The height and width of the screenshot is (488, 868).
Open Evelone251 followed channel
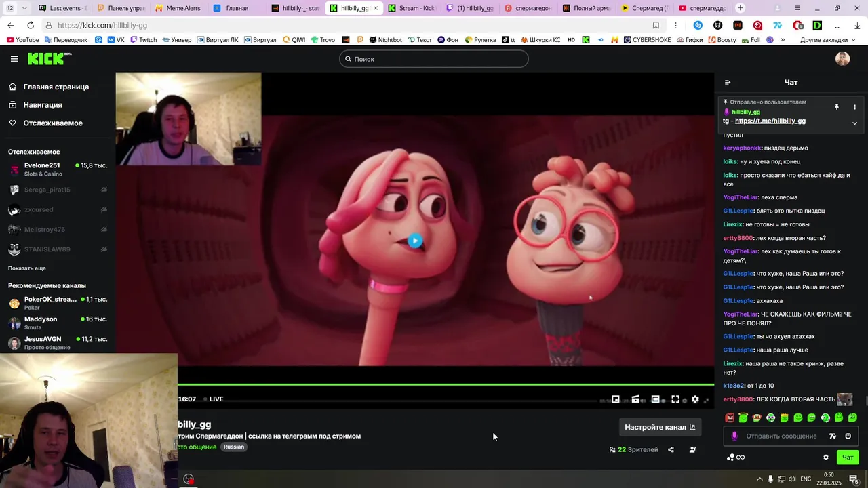58,169
